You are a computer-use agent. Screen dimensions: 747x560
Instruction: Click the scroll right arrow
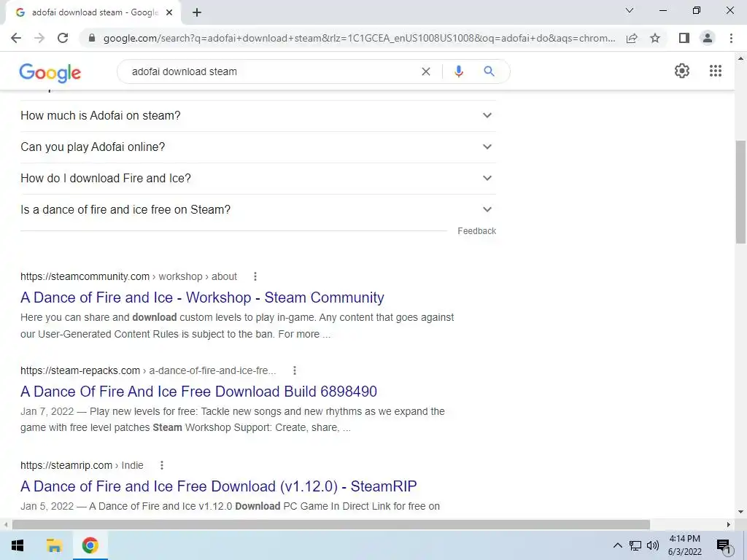pyautogui.click(x=729, y=524)
